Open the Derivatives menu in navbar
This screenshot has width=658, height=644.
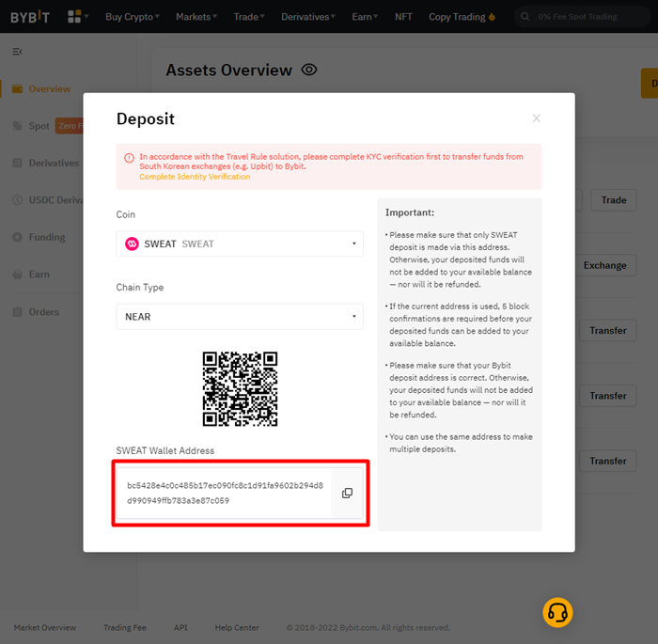point(308,17)
